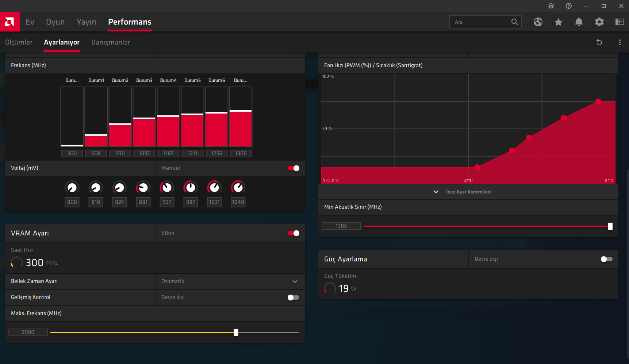Open the web browser globe icon
Image resolution: width=629 pixels, height=364 pixels.
point(538,22)
